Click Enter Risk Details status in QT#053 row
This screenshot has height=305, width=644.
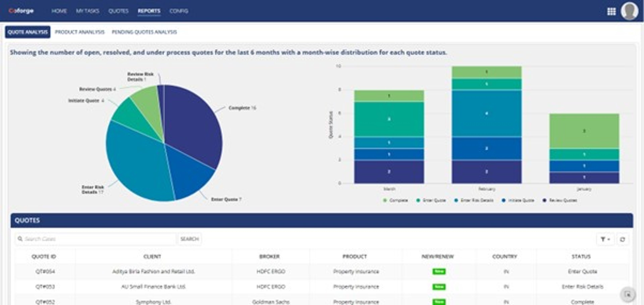[x=582, y=287]
